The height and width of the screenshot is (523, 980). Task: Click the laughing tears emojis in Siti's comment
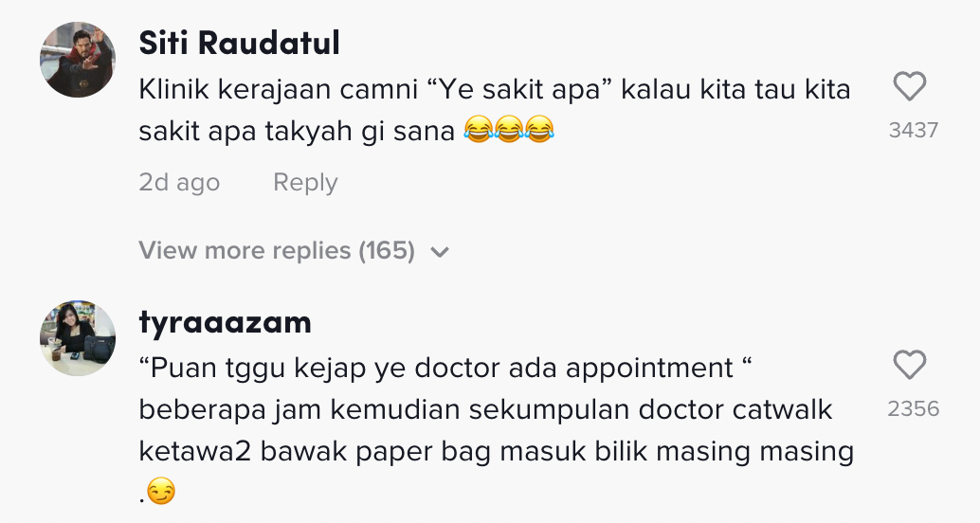point(509,130)
